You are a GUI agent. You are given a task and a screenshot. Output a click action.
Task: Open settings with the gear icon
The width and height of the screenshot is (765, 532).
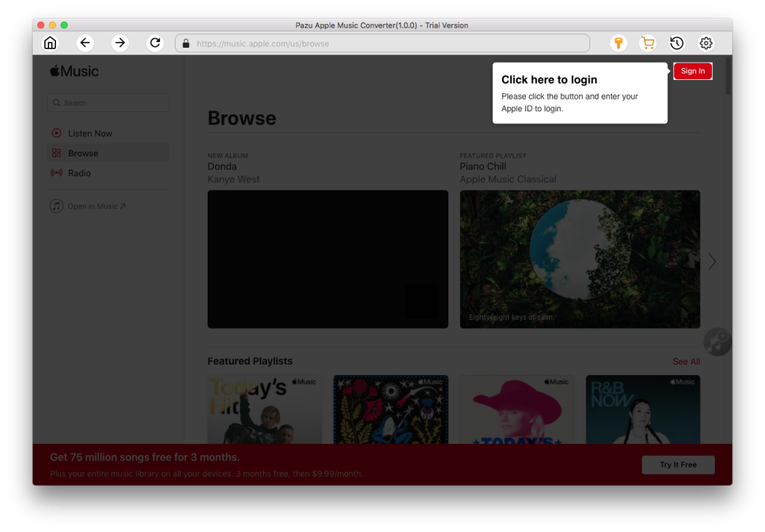705,43
